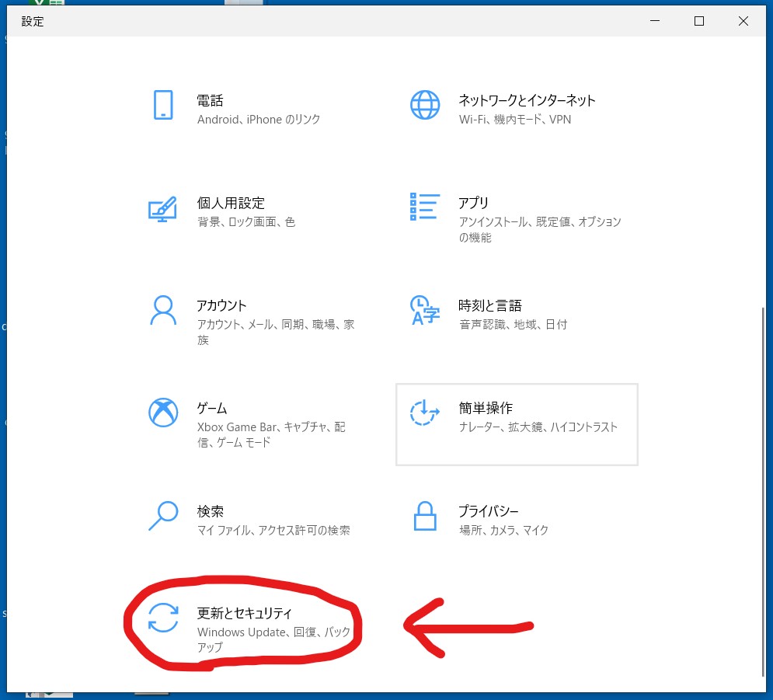
Task: Click 'Wi-Fi、機内モード、VPN' description
Action: coord(514,120)
